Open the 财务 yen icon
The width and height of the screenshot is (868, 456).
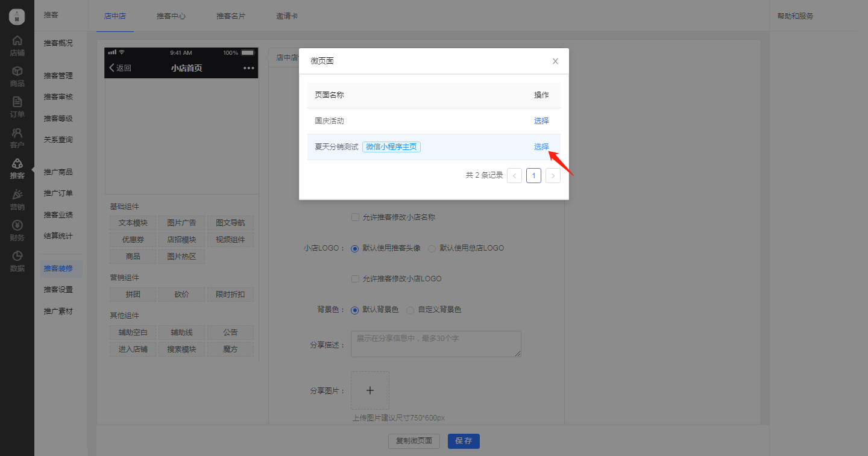(x=17, y=225)
